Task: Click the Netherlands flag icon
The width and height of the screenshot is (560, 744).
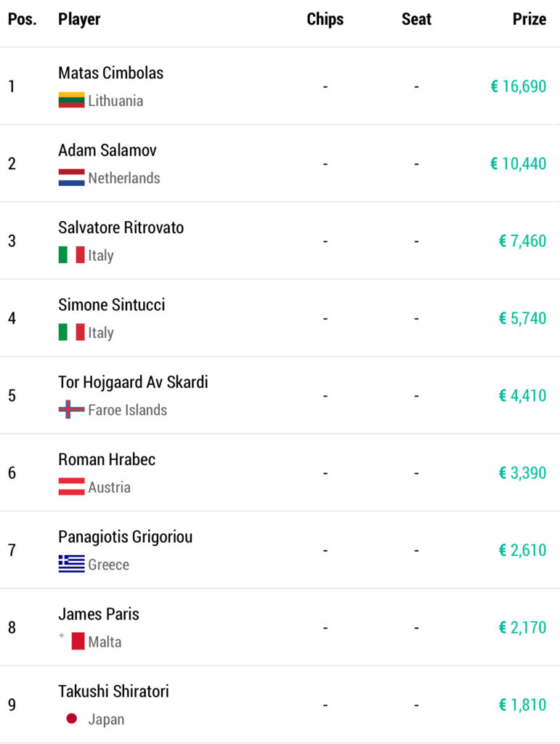Action: 71,178
